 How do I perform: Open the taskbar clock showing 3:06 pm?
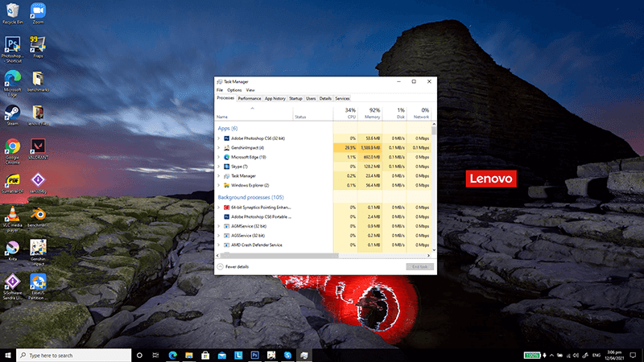614,356
